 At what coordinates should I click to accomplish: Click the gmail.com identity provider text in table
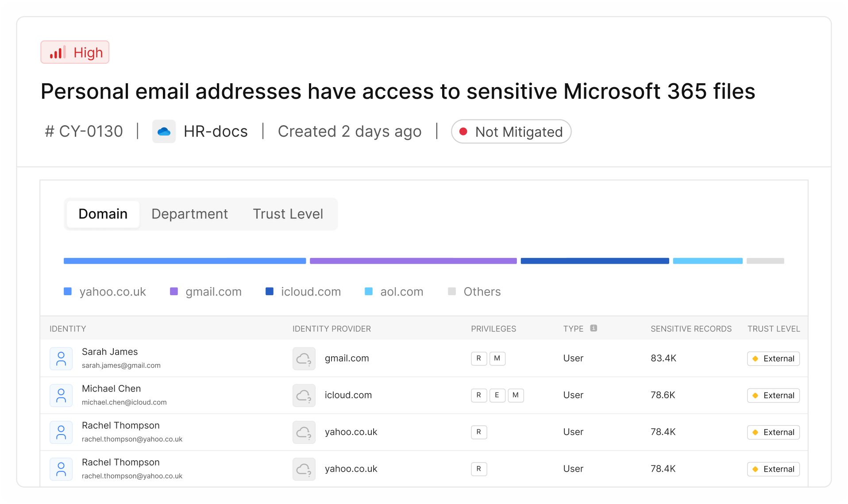347,358
